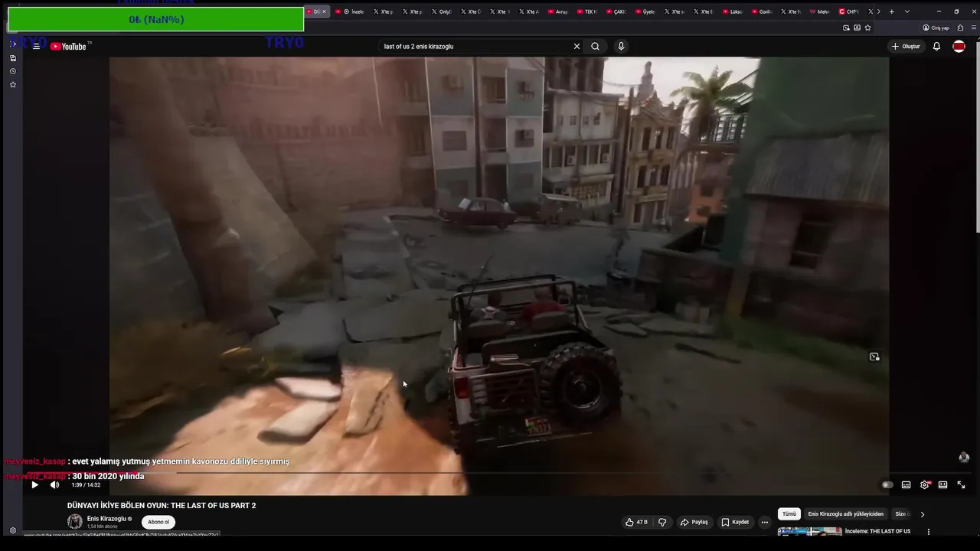Open the notifications bell
The image size is (980, 551).
[x=936, y=47]
